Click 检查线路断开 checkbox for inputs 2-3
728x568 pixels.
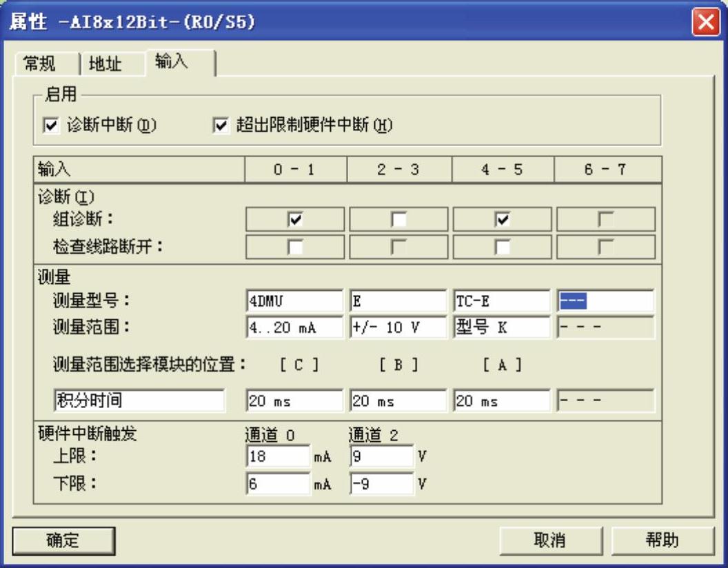click(399, 247)
